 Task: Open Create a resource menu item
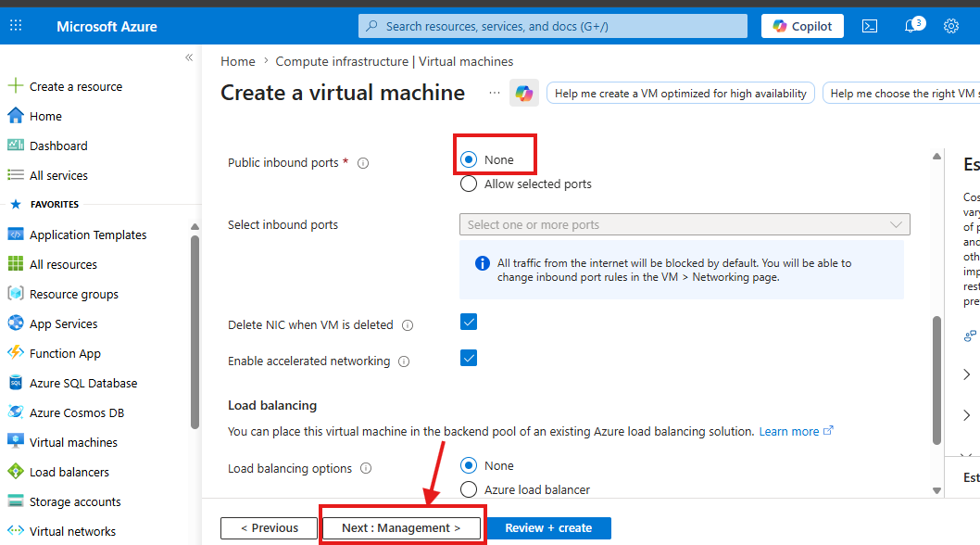coord(76,86)
